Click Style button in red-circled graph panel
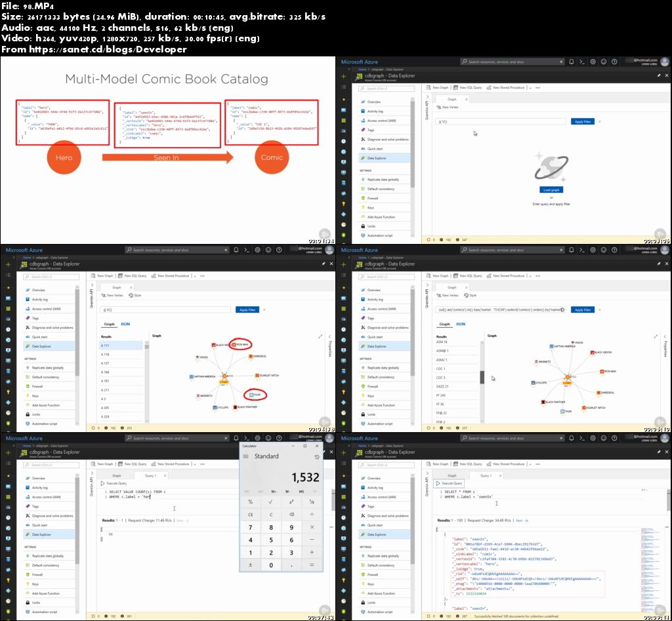672x621 pixels. [x=135, y=296]
